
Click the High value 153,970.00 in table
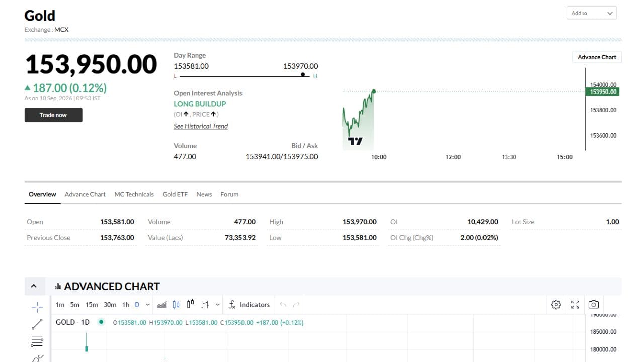(359, 222)
